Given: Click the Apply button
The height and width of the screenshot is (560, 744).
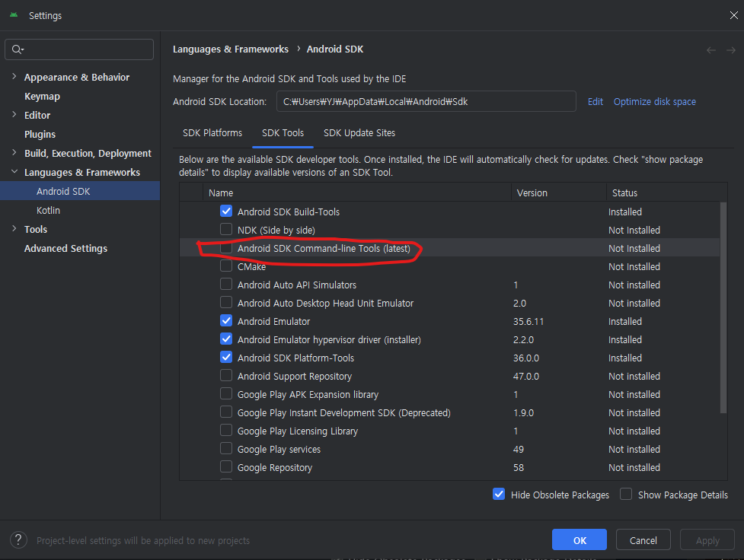Looking at the screenshot, I should click(x=707, y=539).
